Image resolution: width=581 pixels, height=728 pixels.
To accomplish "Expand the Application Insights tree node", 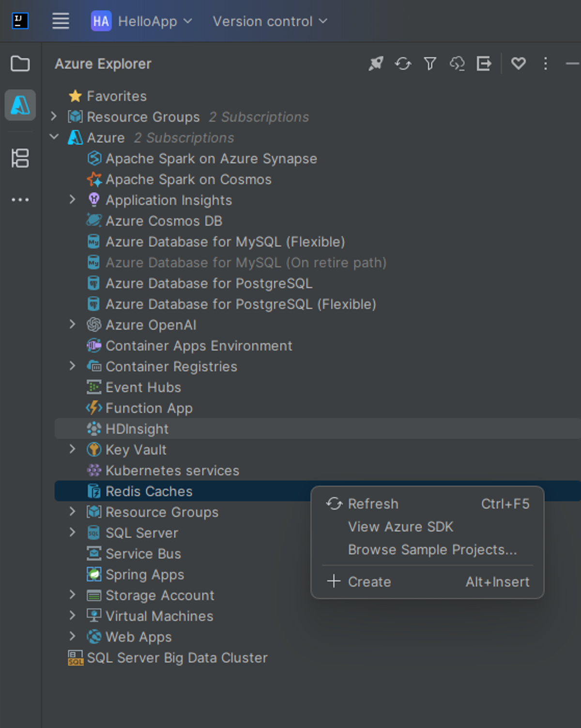I will [x=72, y=200].
